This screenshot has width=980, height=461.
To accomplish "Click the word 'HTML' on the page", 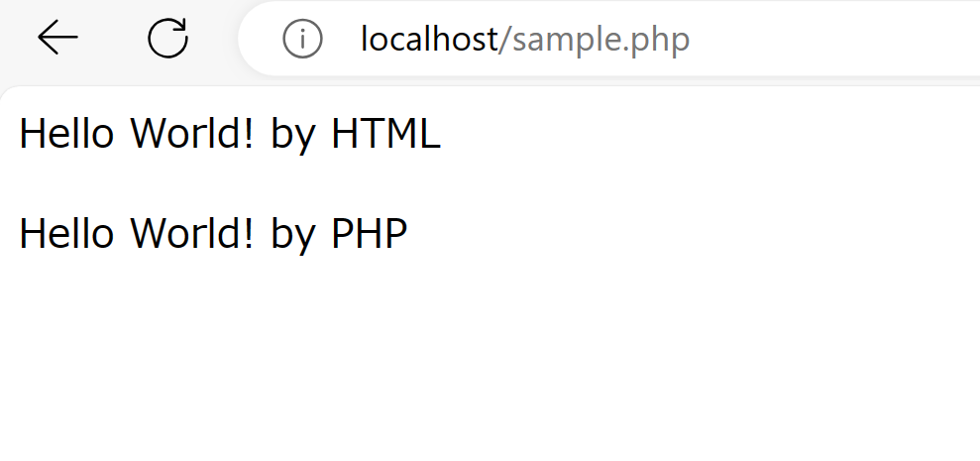I will [x=385, y=134].
